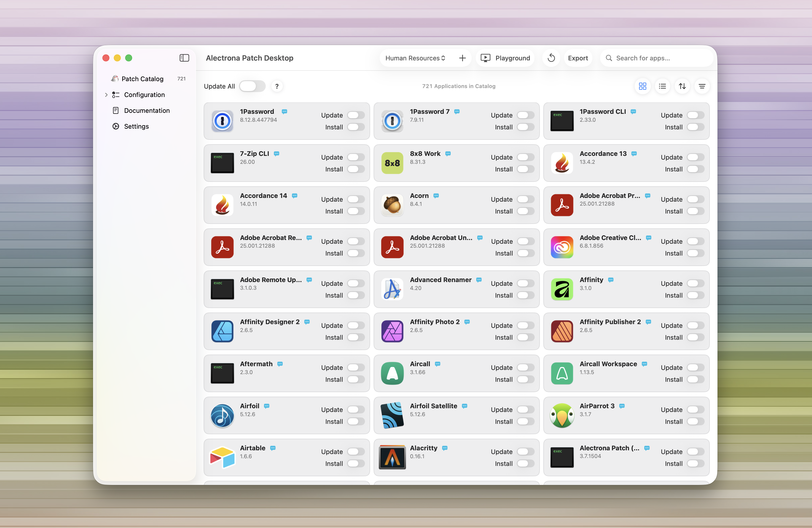Click the Adobe Creative Cloud app icon

coord(562,247)
